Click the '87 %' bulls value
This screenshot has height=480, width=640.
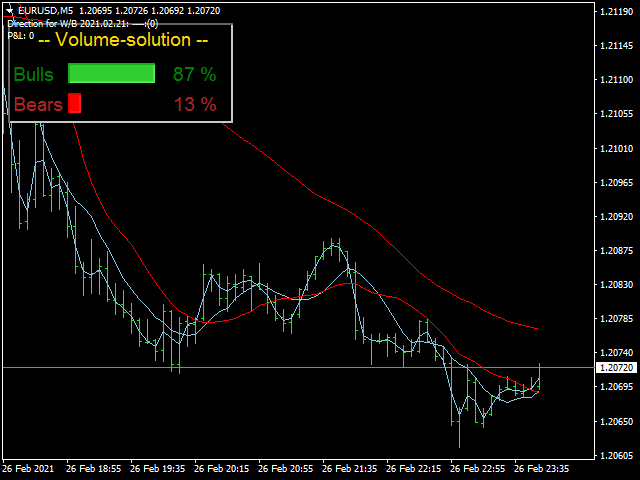click(195, 74)
